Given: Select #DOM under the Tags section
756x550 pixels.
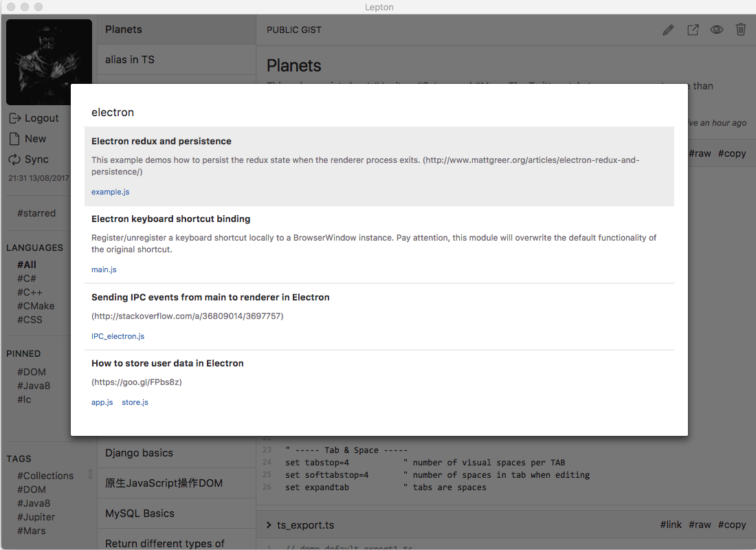Looking at the screenshot, I should [32, 489].
